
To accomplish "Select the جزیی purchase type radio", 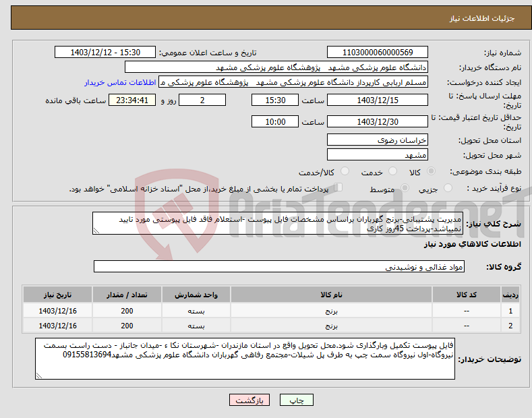I will (x=448, y=188).
